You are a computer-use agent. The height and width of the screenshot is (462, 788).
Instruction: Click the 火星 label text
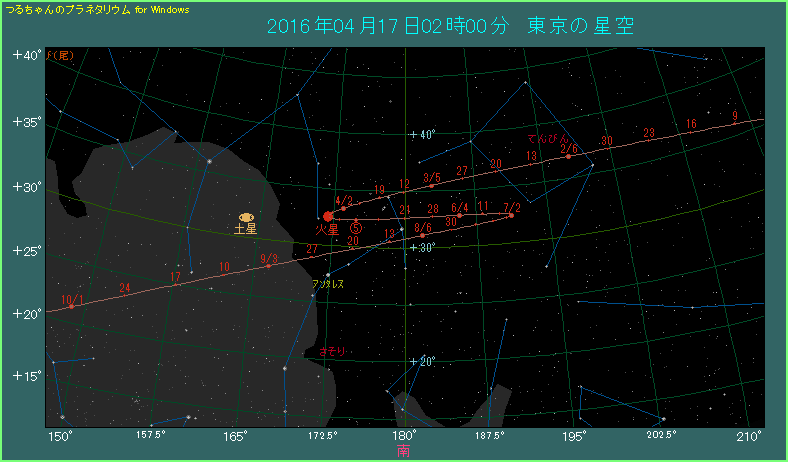point(328,229)
